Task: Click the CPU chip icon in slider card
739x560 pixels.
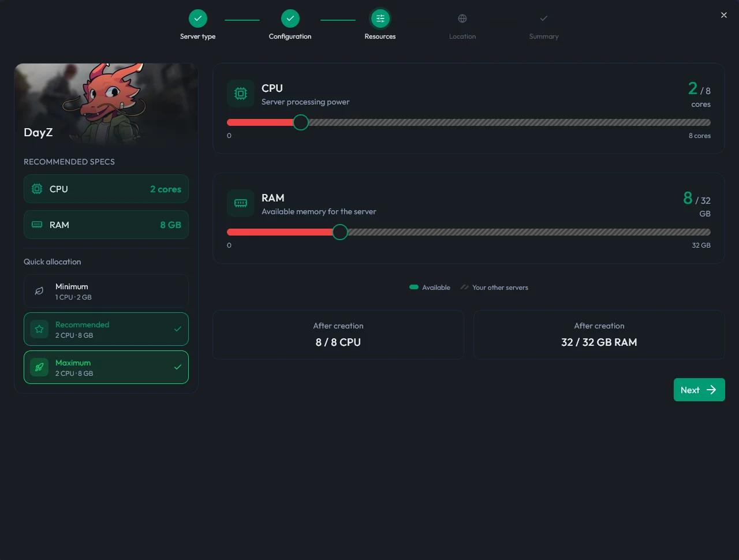Action: (x=241, y=94)
